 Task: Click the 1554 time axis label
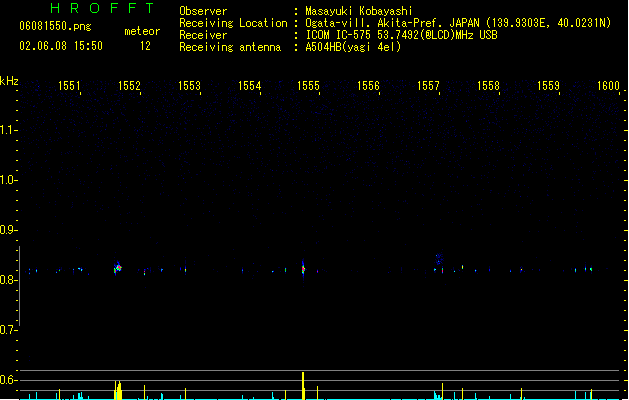click(x=249, y=85)
